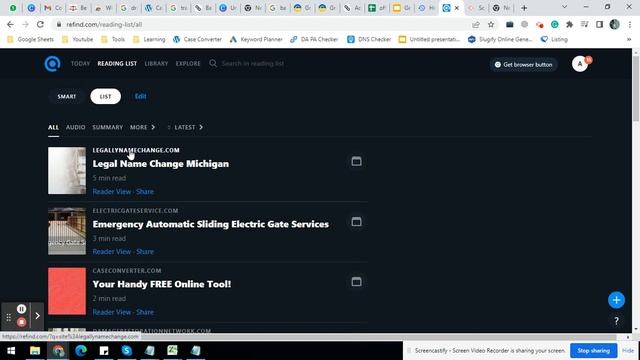Stop the Screencastify recording
The image size is (640, 360).
[x=22, y=322]
